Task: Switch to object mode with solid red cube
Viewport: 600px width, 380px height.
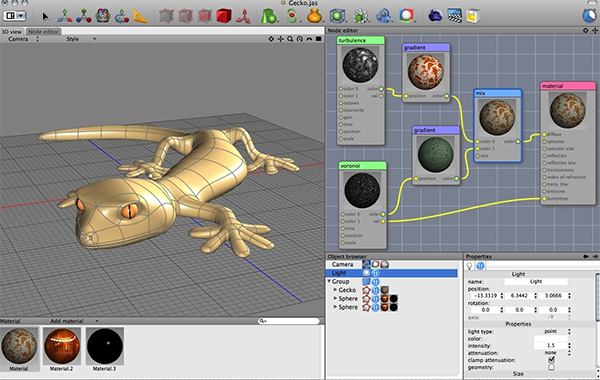Action: 223,16
